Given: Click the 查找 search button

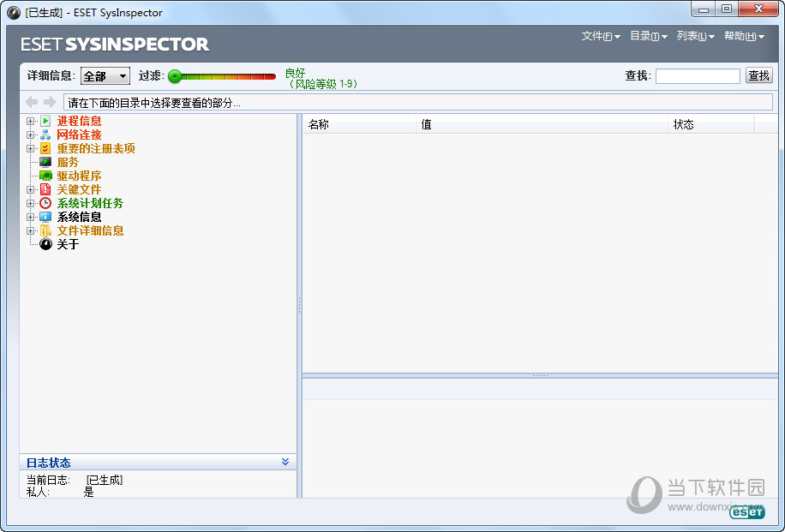Looking at the screenshot, I should (x=759, y=75).
